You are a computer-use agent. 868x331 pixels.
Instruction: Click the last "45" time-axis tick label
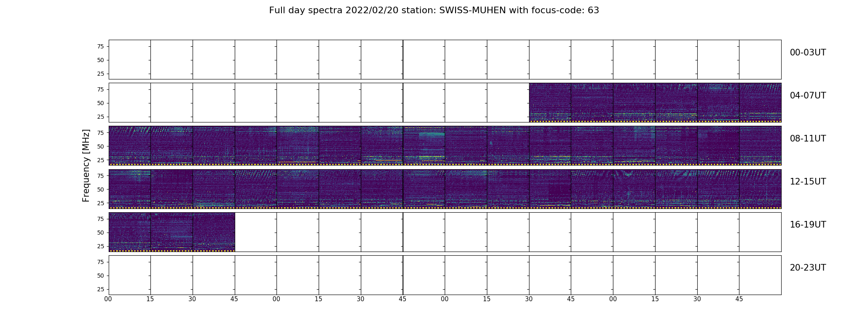[x=739, y=299]
